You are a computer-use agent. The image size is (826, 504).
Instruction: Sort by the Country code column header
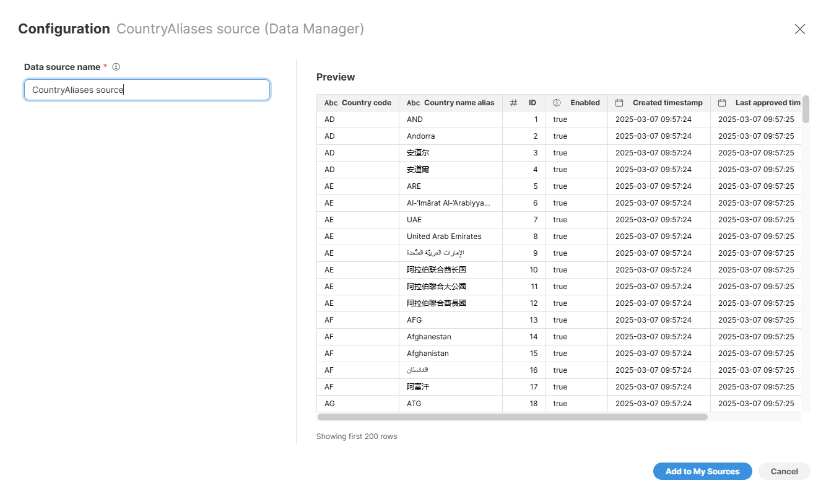point(368,102)
